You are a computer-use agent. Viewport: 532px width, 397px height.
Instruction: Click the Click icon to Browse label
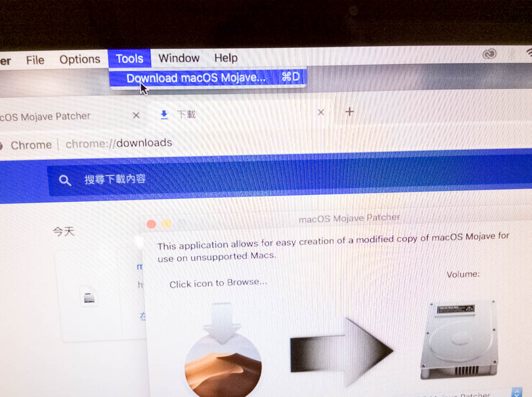[218, 283]
